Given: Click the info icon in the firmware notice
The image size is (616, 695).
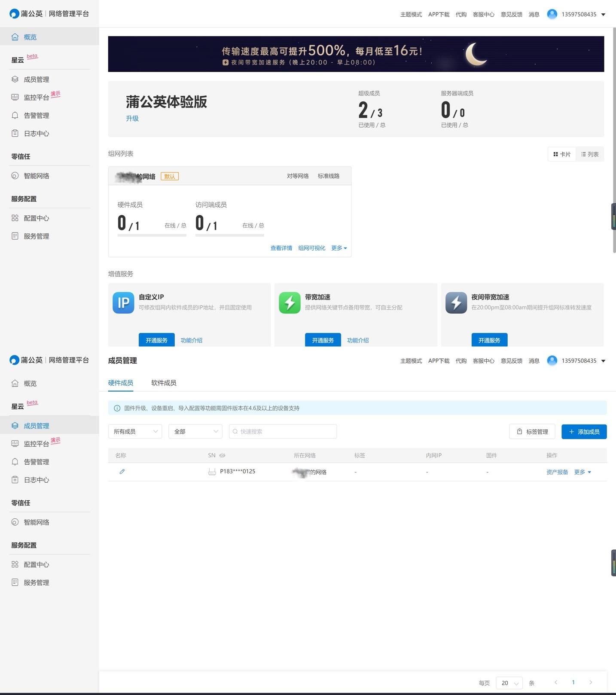Looking at the screenshot, I should 117,408.
